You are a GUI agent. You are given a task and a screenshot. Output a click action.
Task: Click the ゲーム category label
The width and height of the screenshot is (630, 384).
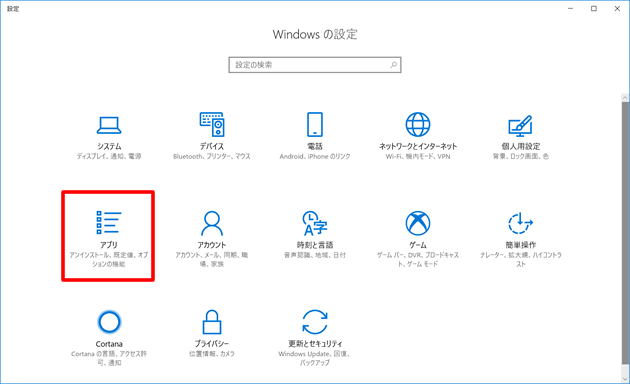[x=418, y=245]
